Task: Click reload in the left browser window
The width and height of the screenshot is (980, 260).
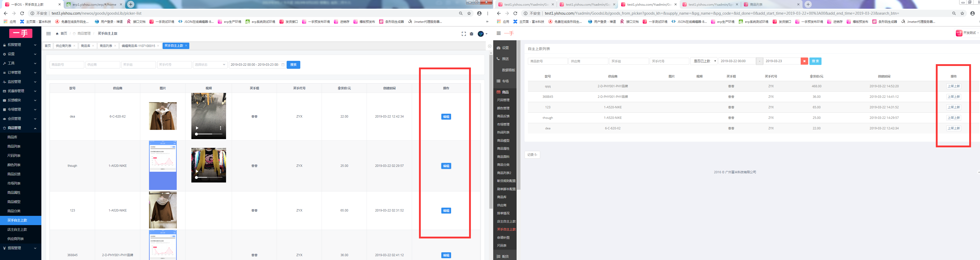Action: [22, 13]
